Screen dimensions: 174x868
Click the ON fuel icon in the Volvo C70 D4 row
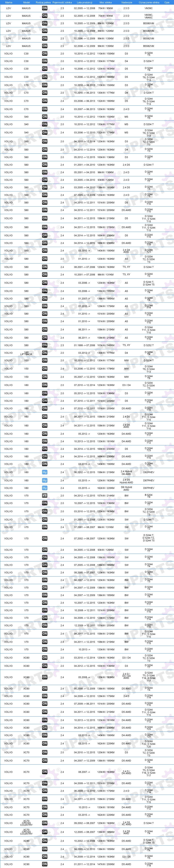(x=45, y=93)
